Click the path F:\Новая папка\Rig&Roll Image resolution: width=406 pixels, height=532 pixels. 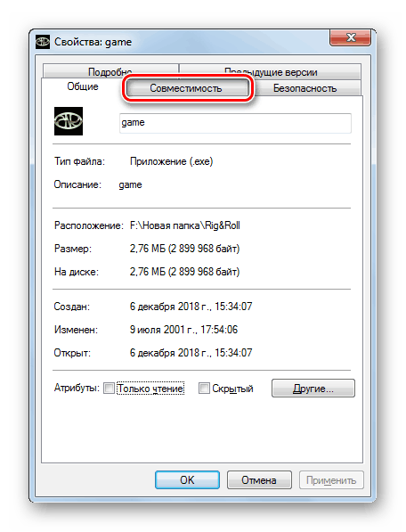point(185,225)
